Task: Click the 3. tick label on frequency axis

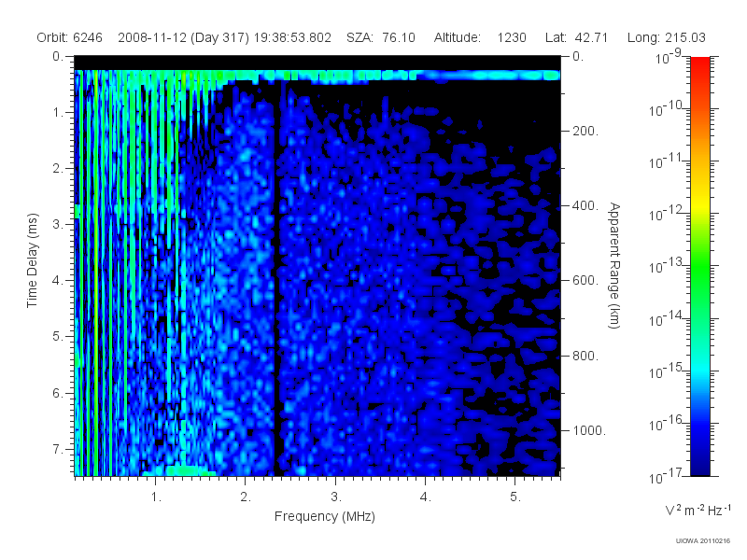Action: tap(336, 497)
